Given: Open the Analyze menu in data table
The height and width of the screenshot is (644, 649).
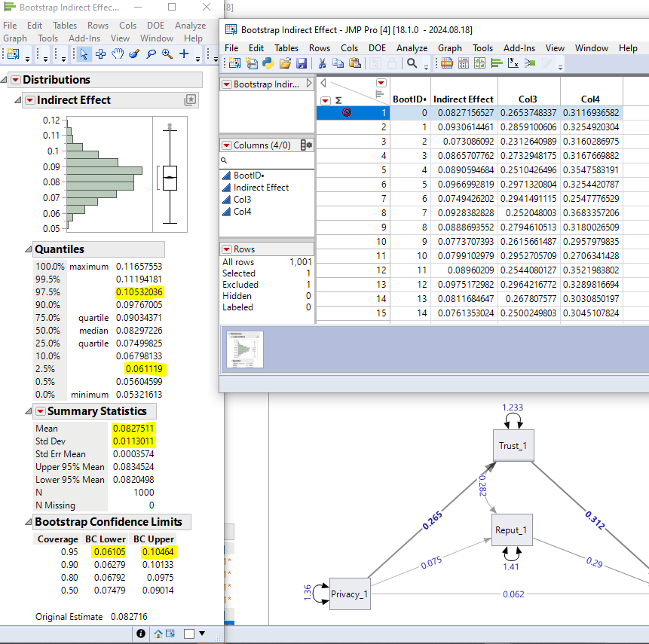Looking at the screenshot, I should [412, 47].
